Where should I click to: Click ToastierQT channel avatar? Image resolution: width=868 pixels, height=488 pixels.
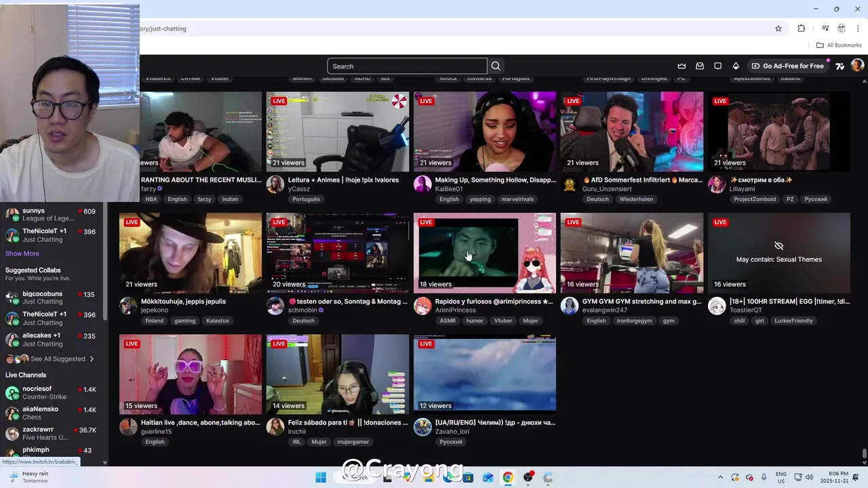717,306
